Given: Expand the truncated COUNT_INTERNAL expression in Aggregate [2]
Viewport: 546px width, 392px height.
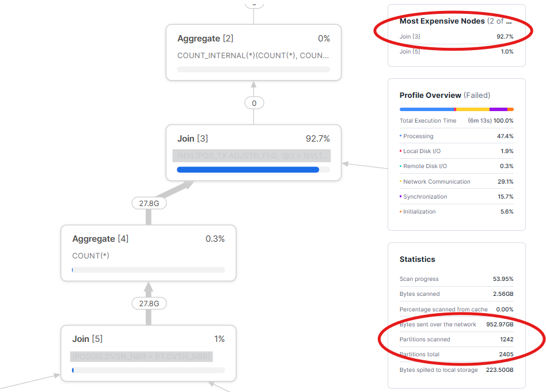Looking at the screenshot, I should point(253,55).
